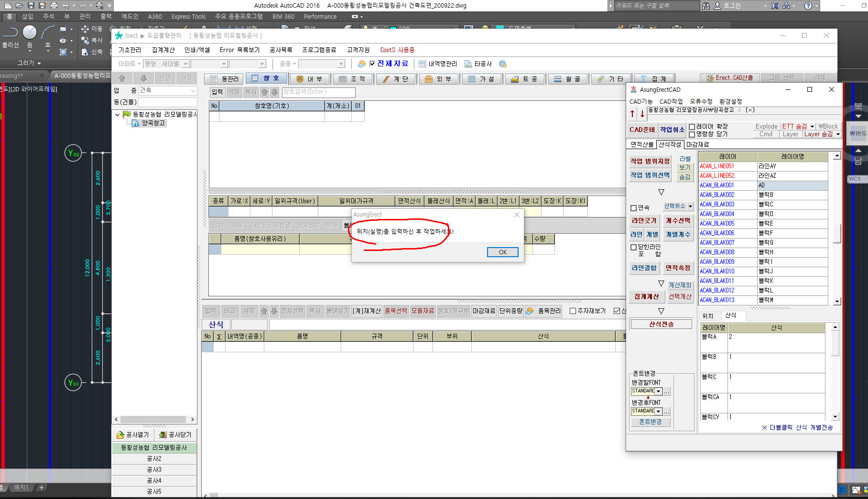The width and height of the screenshot is (868, 499).
Task: Click the gear settings icon beside 타공사
Action: 502,64
